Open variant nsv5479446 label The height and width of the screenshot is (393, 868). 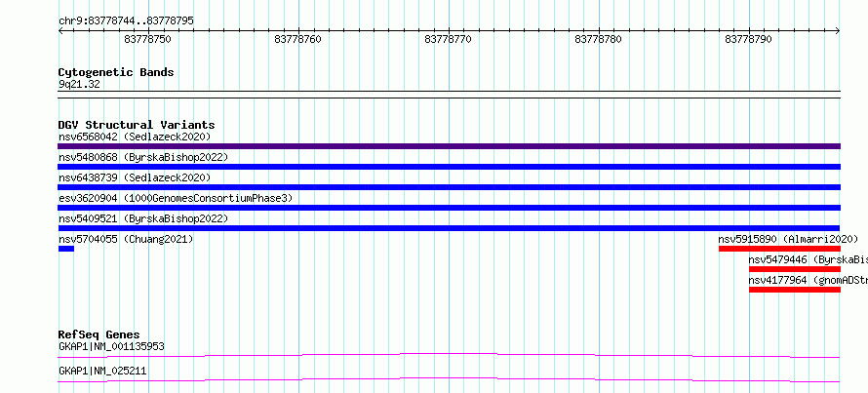(x=809, y=259)
